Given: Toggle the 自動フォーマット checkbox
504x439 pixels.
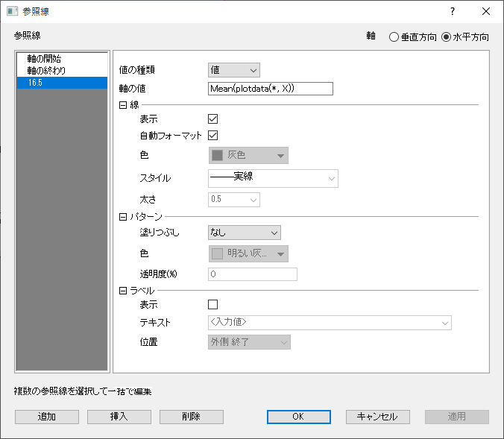Looking at the screenshot, I should 212,136.
